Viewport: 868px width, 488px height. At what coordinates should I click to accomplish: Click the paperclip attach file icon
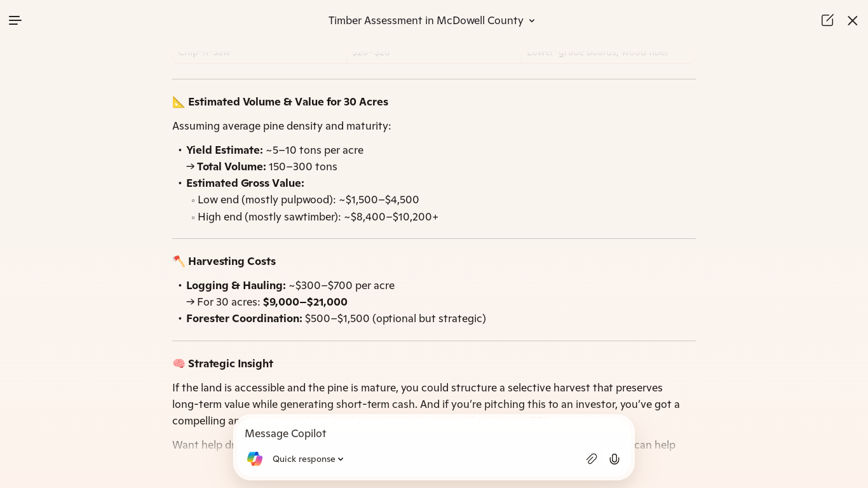(x=592, y=459)
